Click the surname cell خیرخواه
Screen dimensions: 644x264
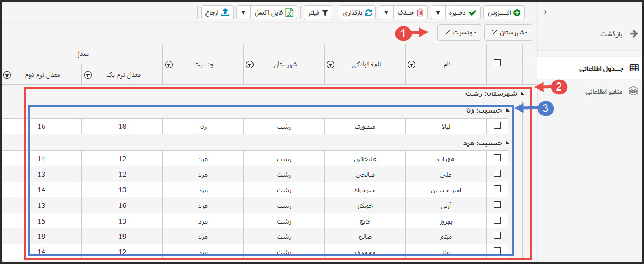(x=365, y=190)
